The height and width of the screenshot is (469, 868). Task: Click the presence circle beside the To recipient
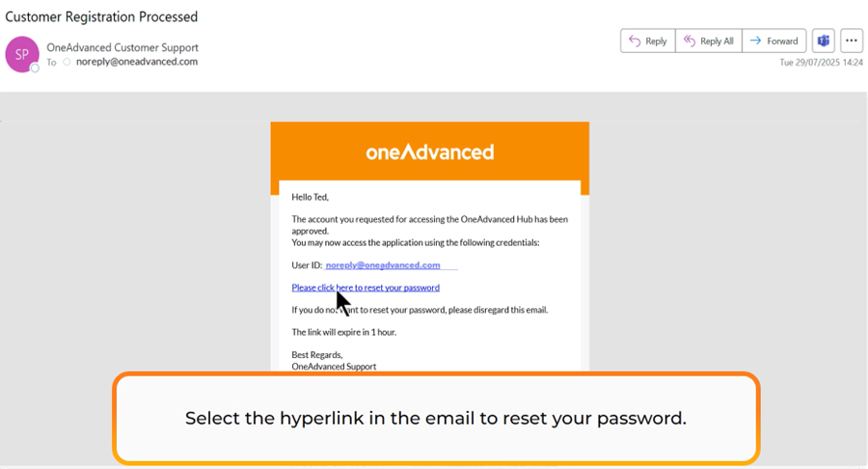(67, 62)
